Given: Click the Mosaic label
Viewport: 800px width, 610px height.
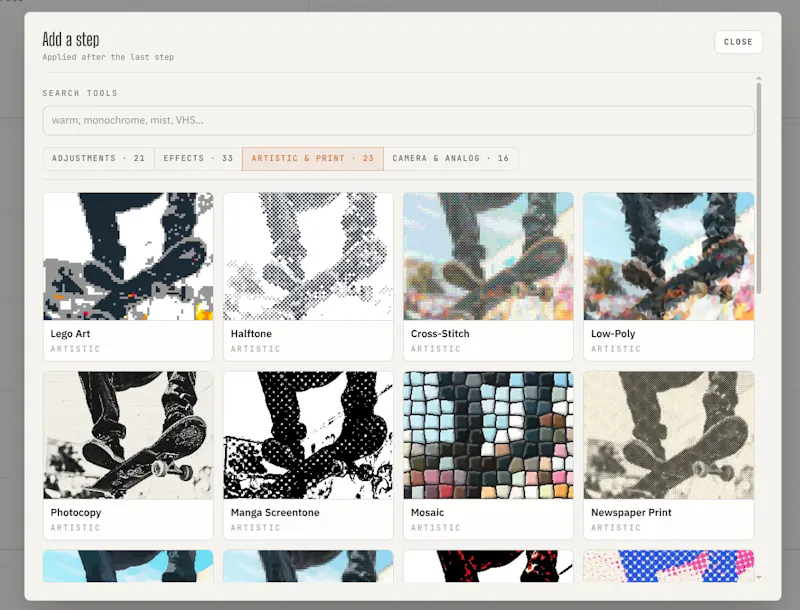Looking at the screenshot, I should 427,513.
